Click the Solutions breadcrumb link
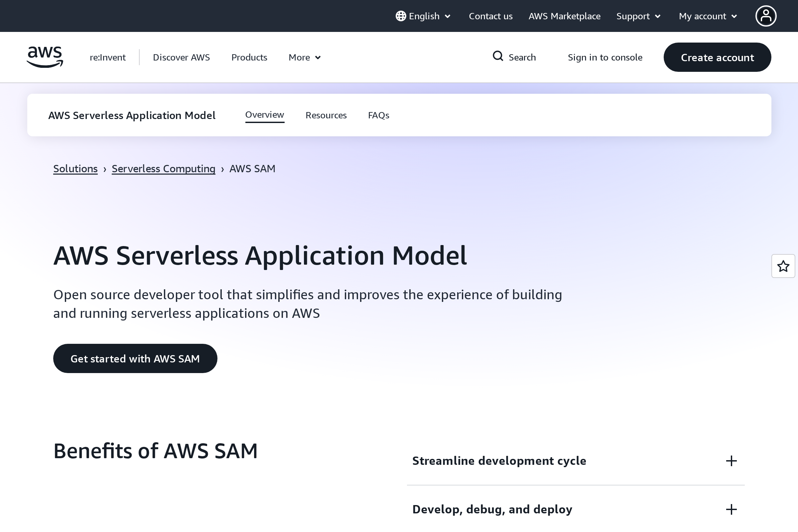The height and width of the screenshot is (532, 798). coord(75,168)
